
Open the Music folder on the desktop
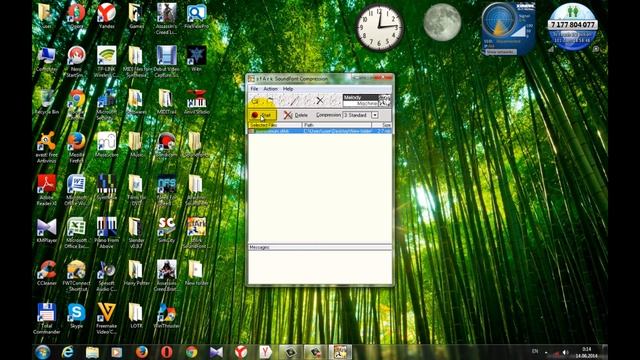tap(136, 145)
